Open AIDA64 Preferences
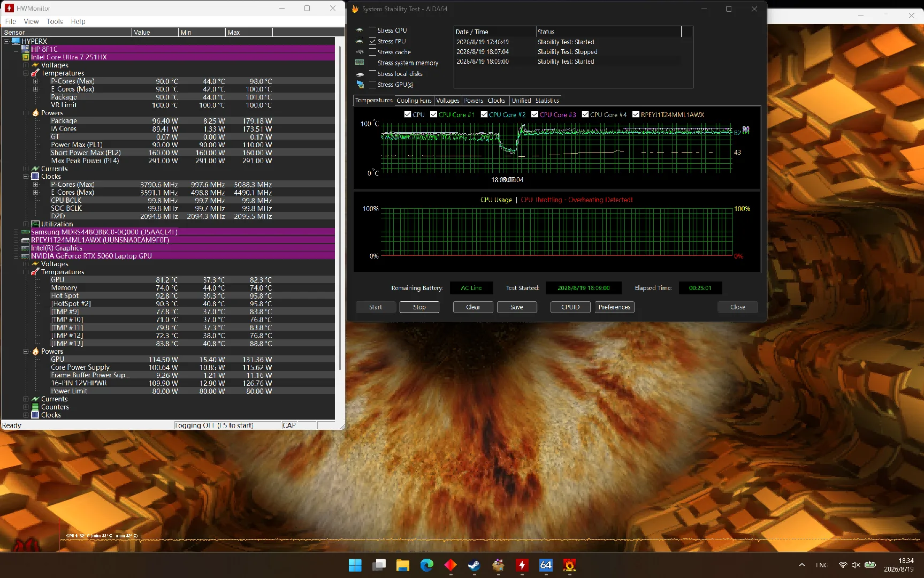924x578 pixels. click(615, 307)
